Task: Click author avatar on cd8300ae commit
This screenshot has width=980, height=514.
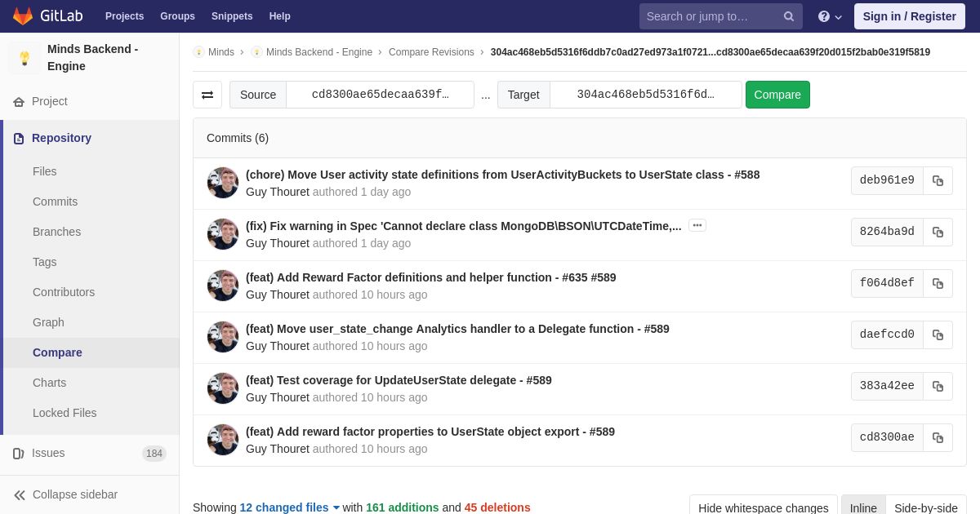Action: 223,440
